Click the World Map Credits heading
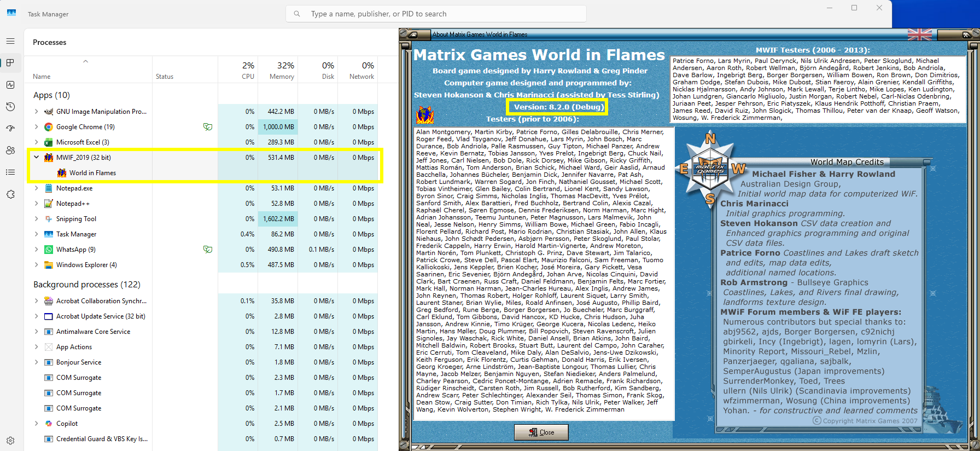 click(x=847, y=162)
